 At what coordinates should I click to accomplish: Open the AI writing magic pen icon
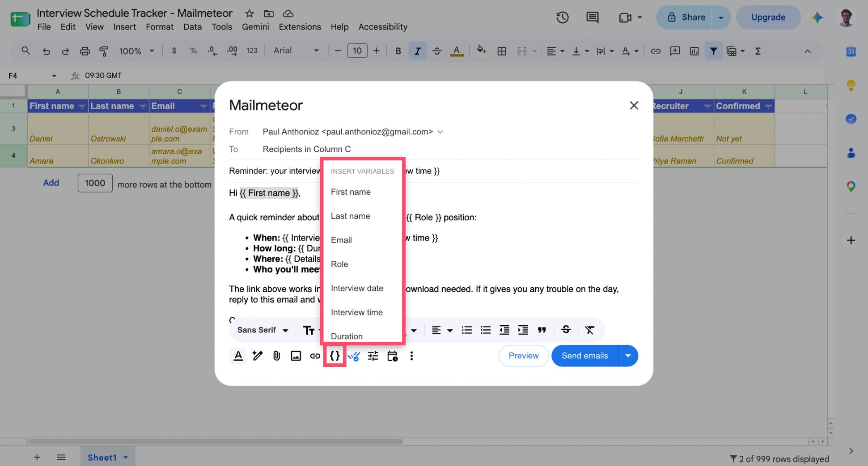(258, 356)
